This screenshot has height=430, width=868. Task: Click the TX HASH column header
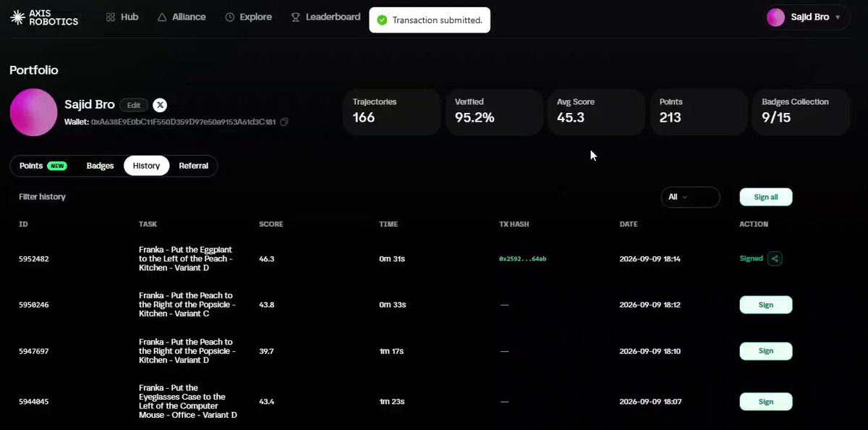pos(514,224)
